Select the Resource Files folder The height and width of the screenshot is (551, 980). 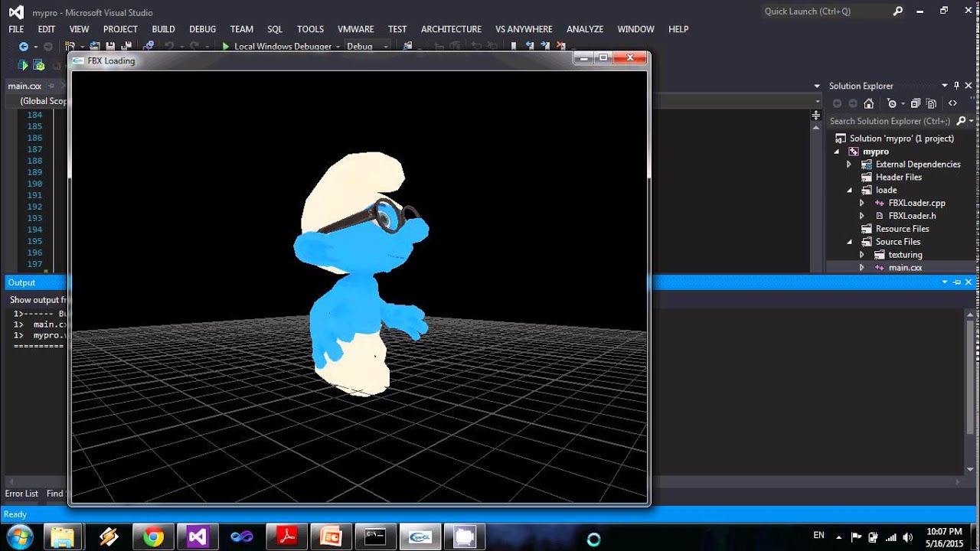point(903,229)
